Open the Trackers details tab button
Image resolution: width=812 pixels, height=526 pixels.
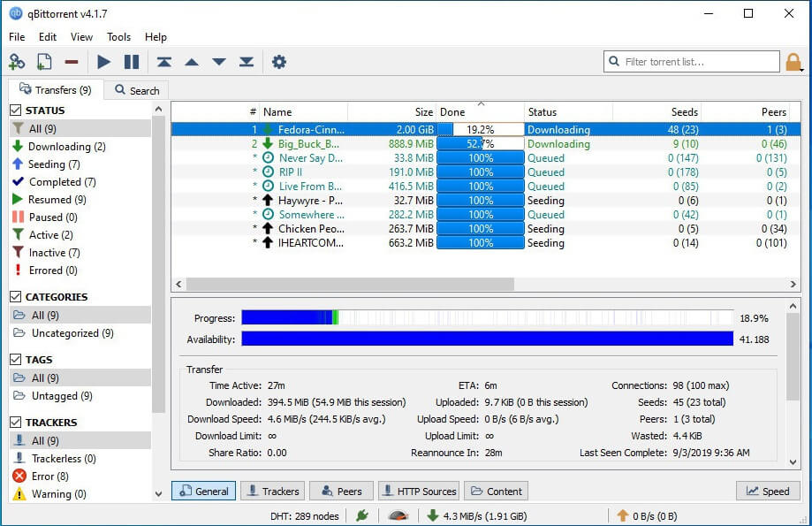click(x=272, y=492)
